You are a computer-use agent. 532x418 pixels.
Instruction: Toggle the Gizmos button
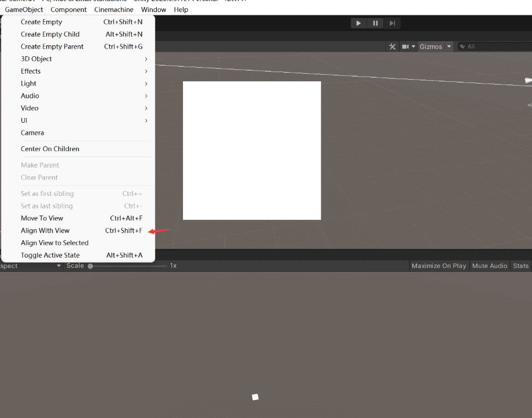431,47
